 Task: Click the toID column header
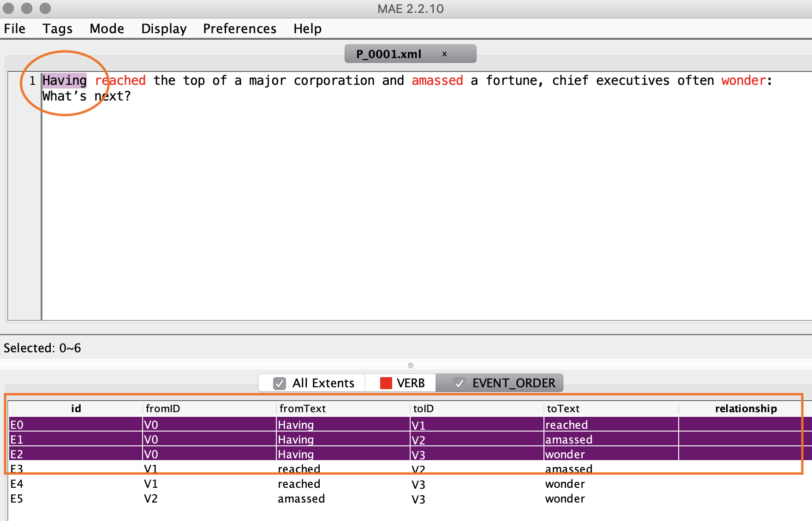(478, 409)
